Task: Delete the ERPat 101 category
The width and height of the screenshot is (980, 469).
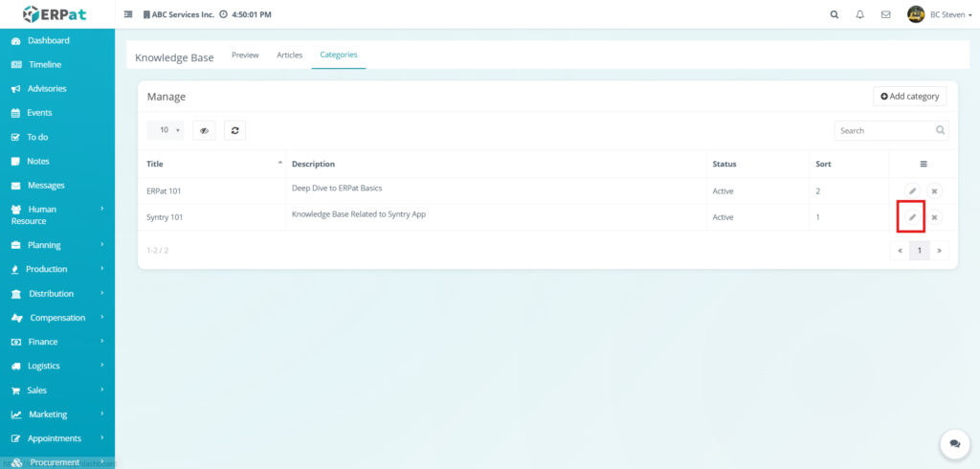Action: coord(934,191)
